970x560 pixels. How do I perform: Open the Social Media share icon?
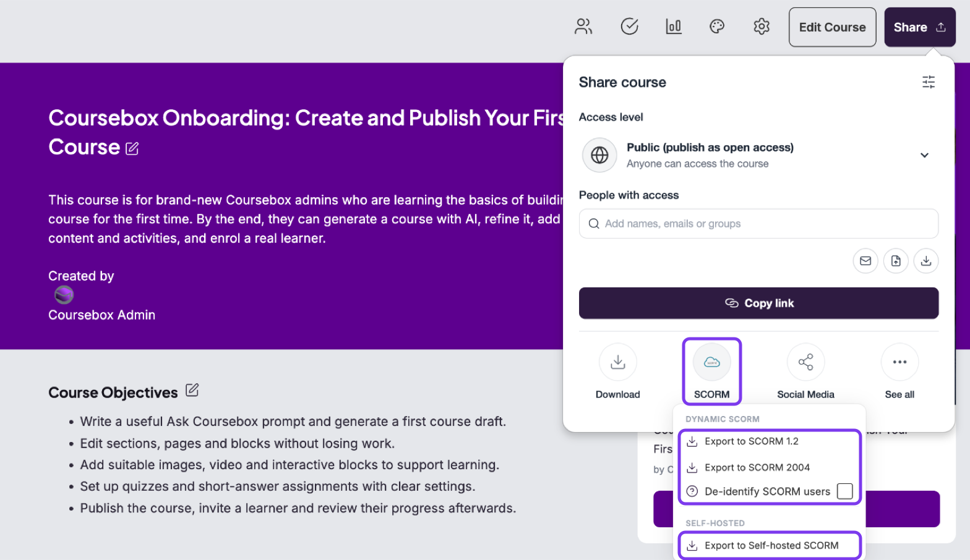(806, 362)
